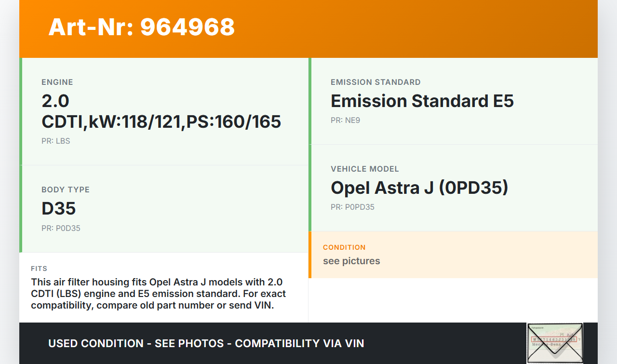Screen dimensions: 617x364
Task: Click the envelope VIN image icon
Action: tap(555, 343)
